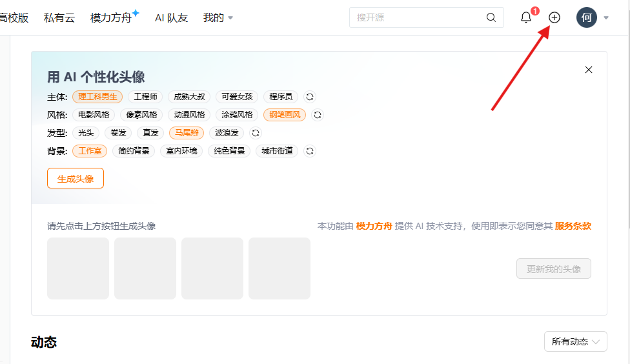Viewport: 630px width, 364px height.
Task: Select the 工程师 subject tag
Action: pyautogui.click(x=145, y=97)
